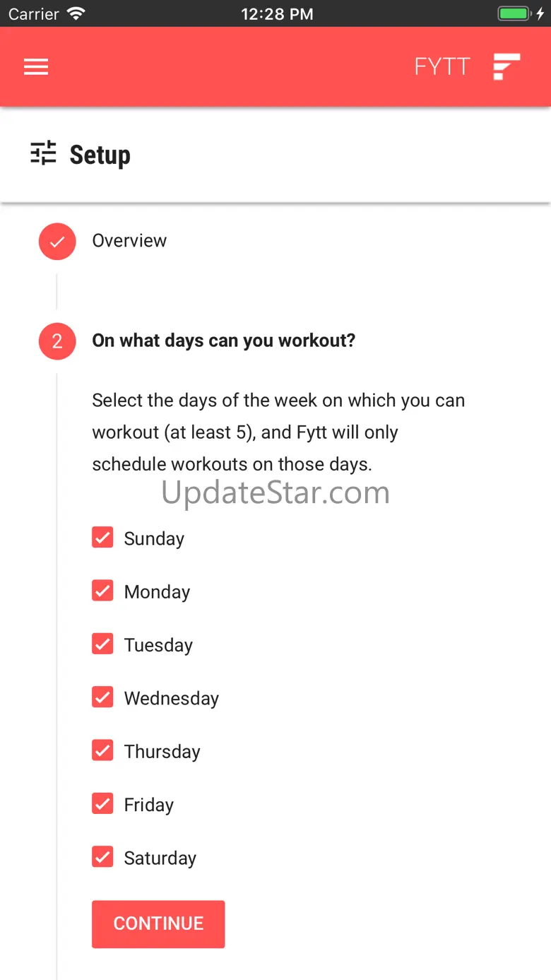This screenshot has width=551, height=980.
Task: Go back to the Overview step
Action: (129, 241)
